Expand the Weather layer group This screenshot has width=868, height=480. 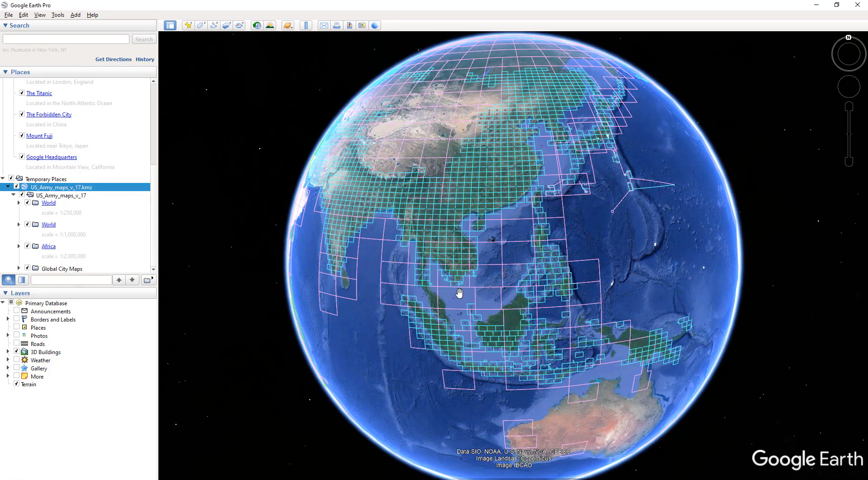8,360
